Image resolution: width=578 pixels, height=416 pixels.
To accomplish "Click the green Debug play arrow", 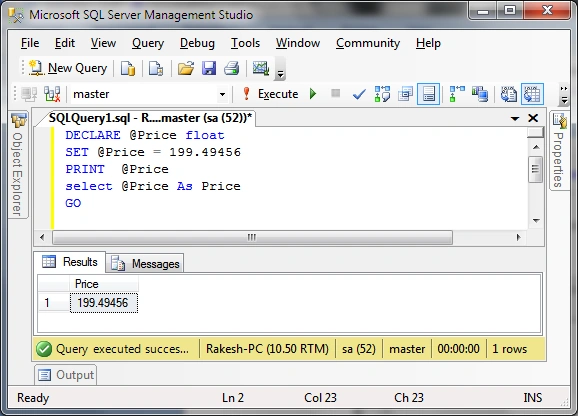I will coord(313,94).
